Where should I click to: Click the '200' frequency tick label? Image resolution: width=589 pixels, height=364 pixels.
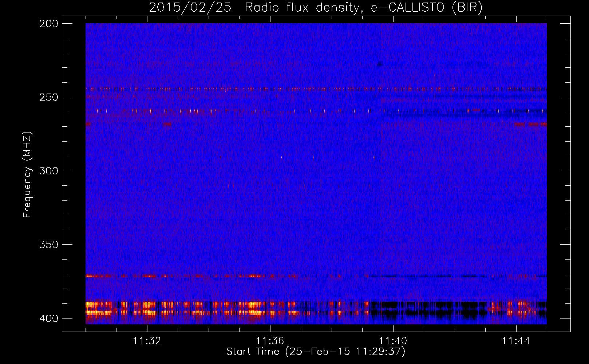(x=49, y=24)
